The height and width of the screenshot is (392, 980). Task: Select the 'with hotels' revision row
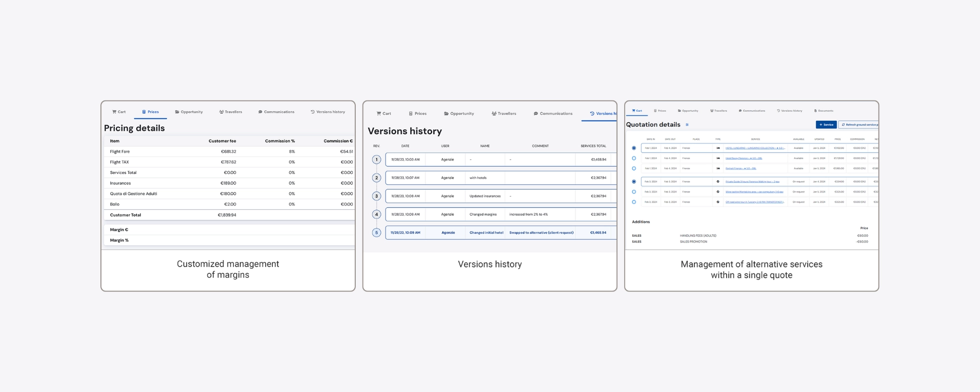tap(501, 178)
